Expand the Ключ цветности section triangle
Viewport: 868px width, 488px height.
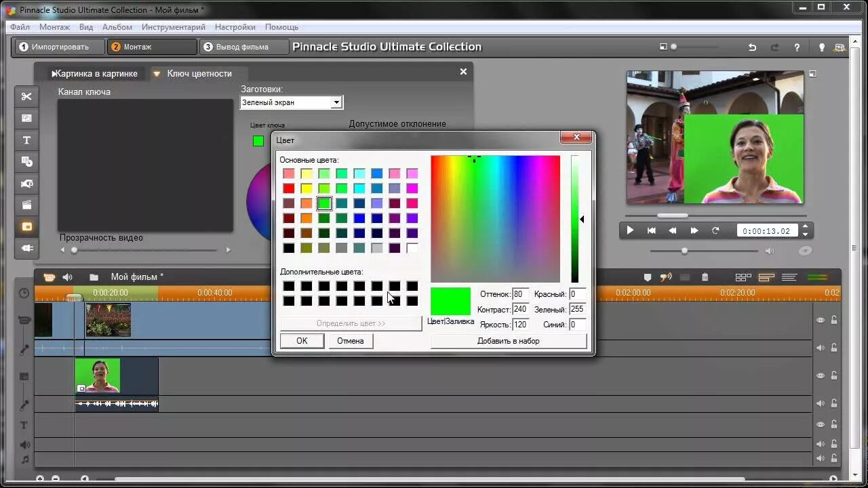(156, 74)
